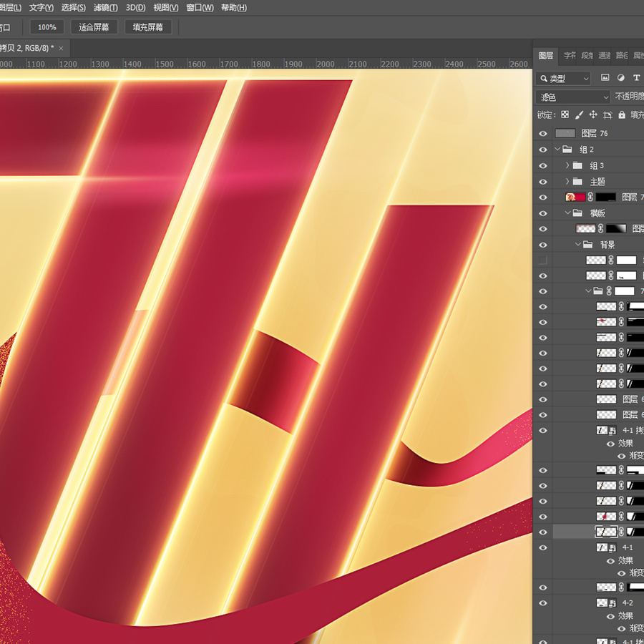Click the folder icon of 背景 group
Screen dimensions: 644x644
587,245
